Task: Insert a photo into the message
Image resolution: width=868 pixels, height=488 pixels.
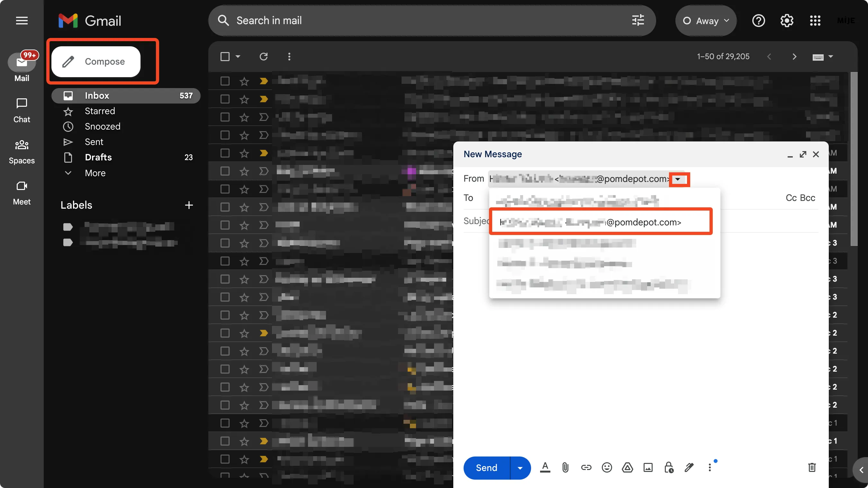Action: tap(648, 467)
